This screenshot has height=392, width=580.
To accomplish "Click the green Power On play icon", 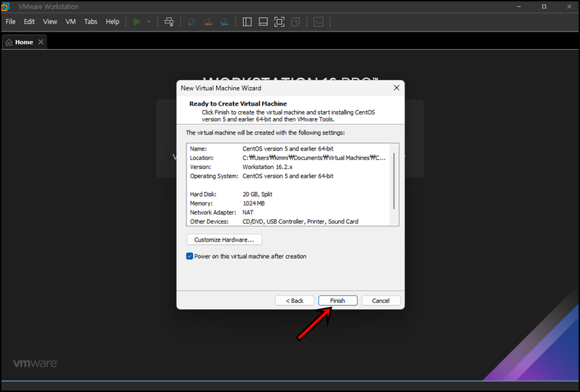I will (137, 22).
